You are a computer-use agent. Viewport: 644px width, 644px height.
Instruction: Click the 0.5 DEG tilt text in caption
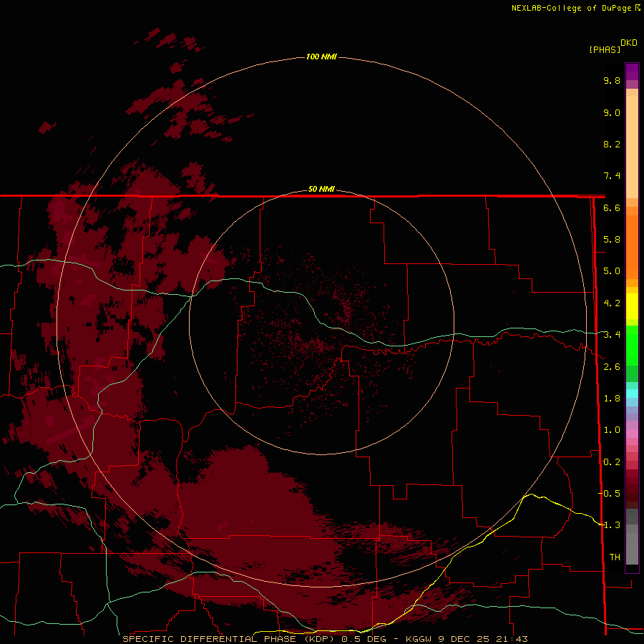point(364,639)
